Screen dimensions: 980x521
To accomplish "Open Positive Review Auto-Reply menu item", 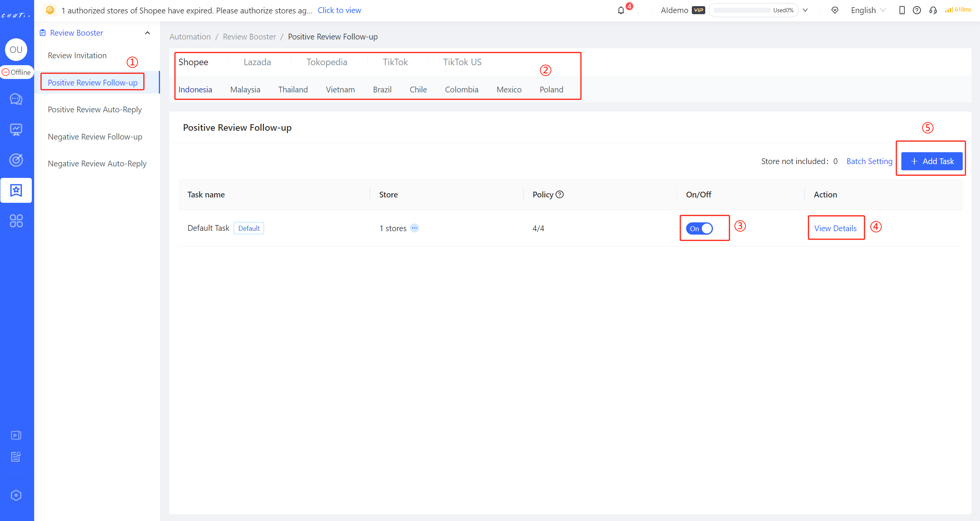I will 95,110.
